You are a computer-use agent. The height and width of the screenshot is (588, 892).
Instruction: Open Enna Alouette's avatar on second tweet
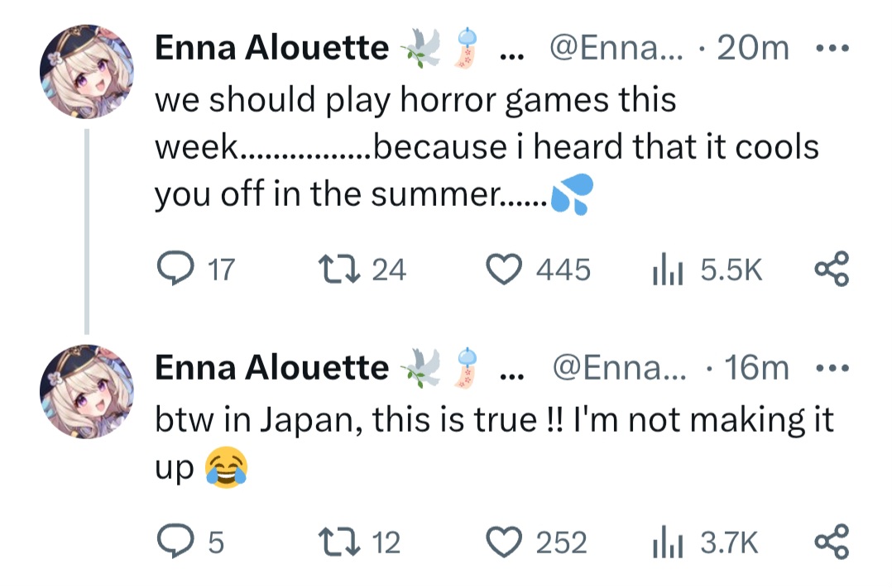tap(86, 390)
